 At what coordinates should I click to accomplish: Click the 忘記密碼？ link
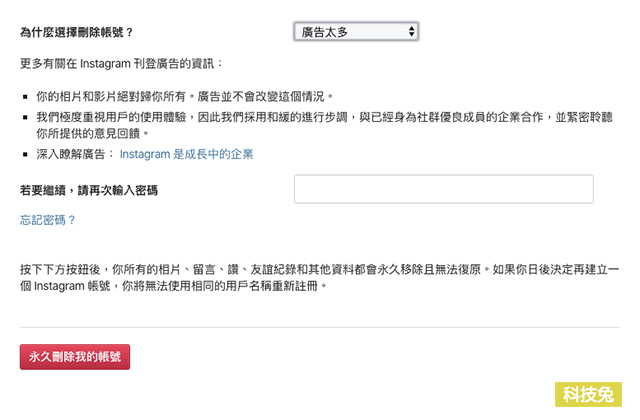click(x=48, y=220)
